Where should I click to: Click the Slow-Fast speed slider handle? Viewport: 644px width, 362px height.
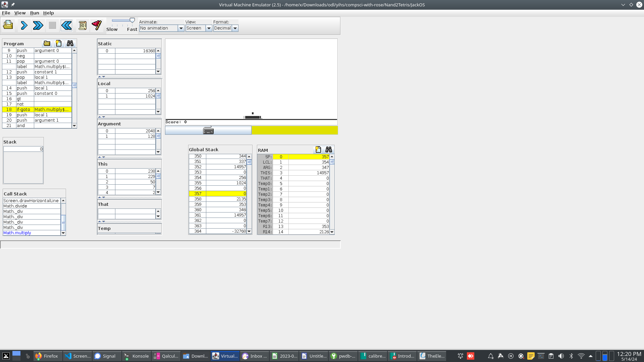(x=132, y=20)
